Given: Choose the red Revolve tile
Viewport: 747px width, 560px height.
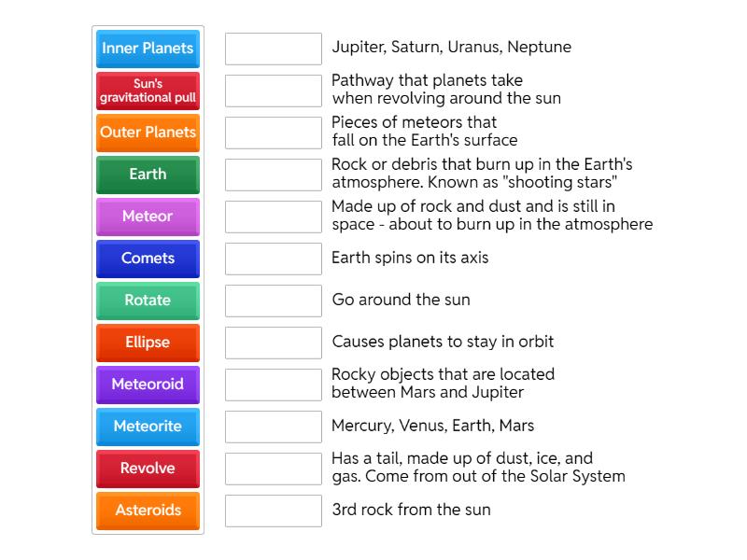Looking at the screenshot, I should (x=148, y=469).
